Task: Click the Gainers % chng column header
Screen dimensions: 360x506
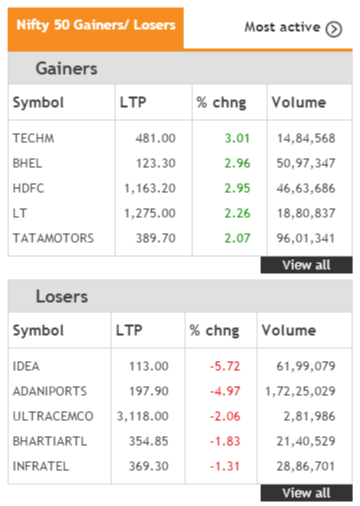Action: point(221,102)
